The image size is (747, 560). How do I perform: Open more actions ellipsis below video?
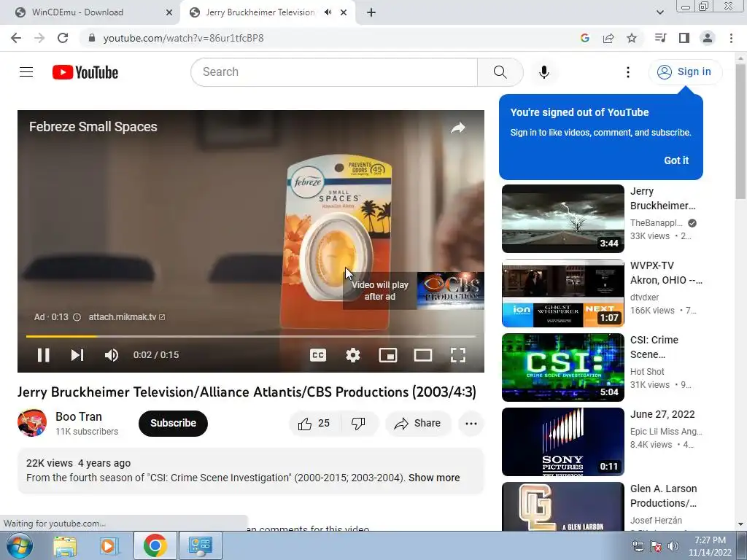pyautogui.click(x=471, y=424)
